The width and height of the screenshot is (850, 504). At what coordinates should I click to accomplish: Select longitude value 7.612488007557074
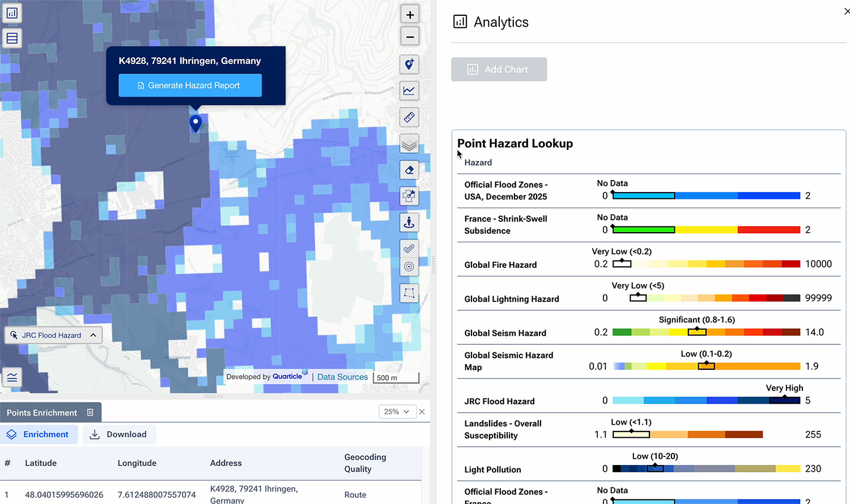156,495
